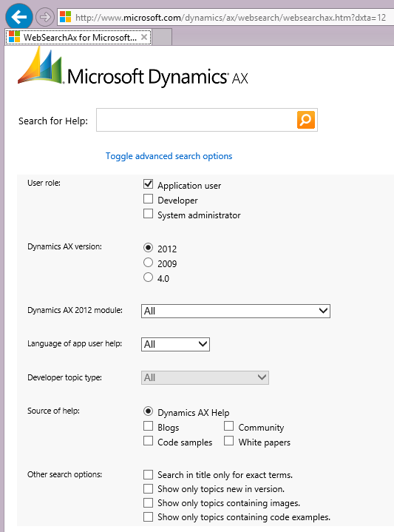Check the Blogs source checkbox
This screenshot has height=532, width=394.
click(x=148, y=426)
